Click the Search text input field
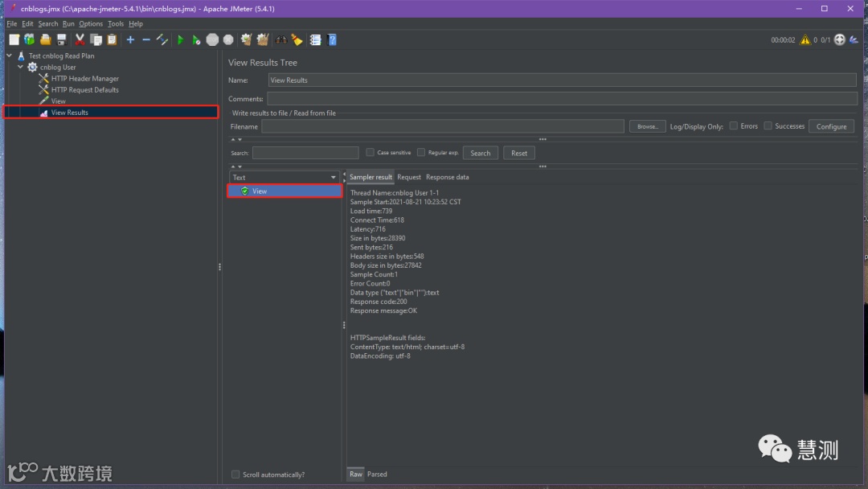The width and height of the screenshot is (868, 489). [305, 153]
